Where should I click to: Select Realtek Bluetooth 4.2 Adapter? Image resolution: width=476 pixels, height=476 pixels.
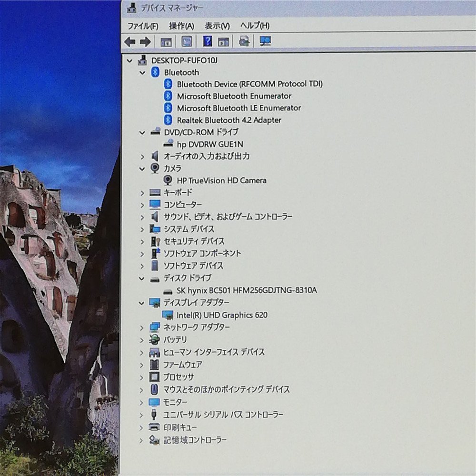[x=229, y=120]
